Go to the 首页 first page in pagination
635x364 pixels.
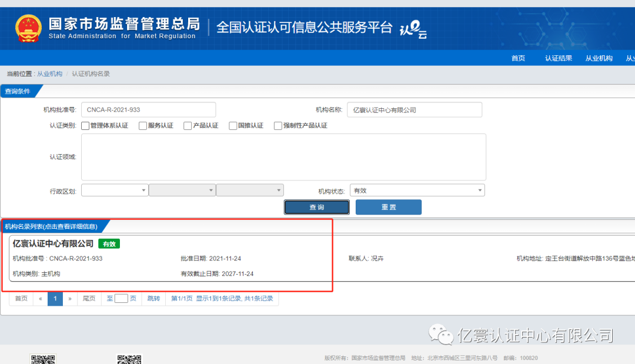[21, 299]
